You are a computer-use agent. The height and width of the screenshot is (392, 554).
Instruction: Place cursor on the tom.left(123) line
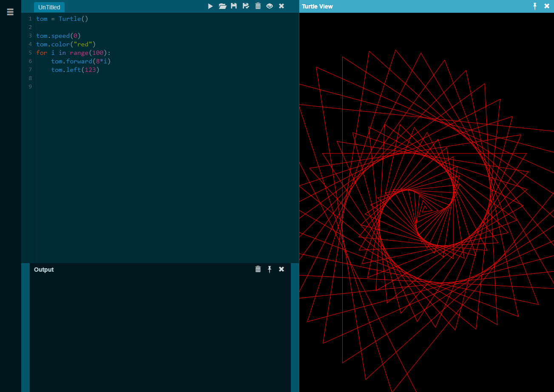(x=75, y=70)
